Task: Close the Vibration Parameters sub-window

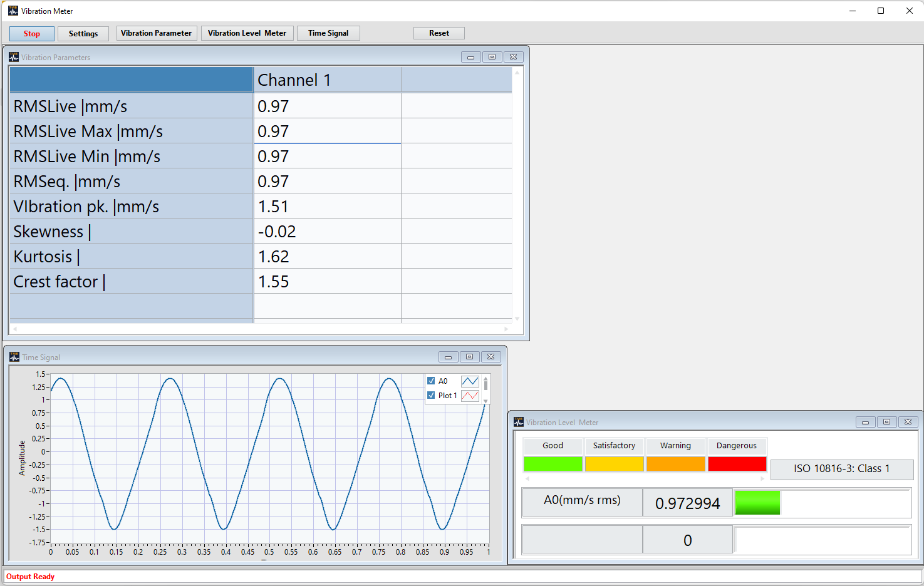Action: pyautogui.click(x=513, y=57)
